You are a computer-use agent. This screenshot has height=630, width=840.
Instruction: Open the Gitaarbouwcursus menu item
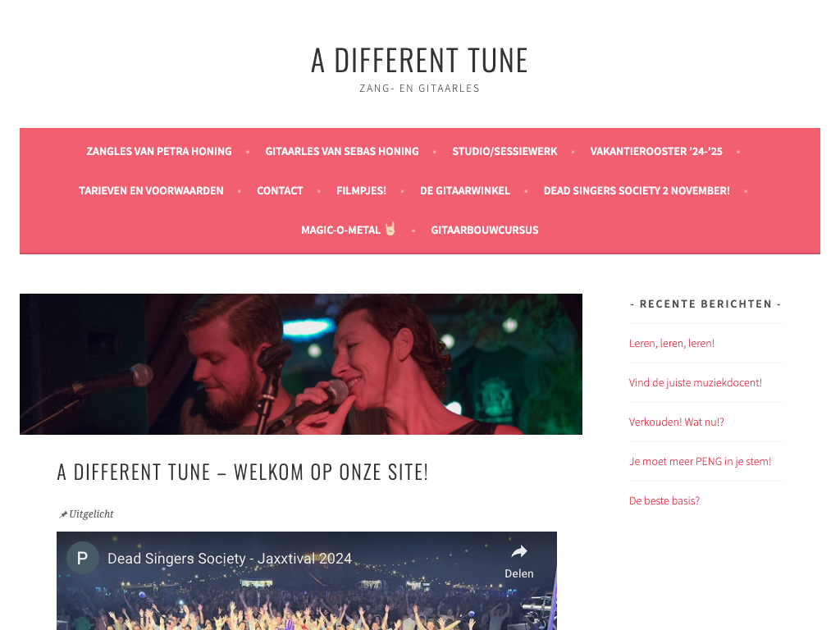click(485, 230)
